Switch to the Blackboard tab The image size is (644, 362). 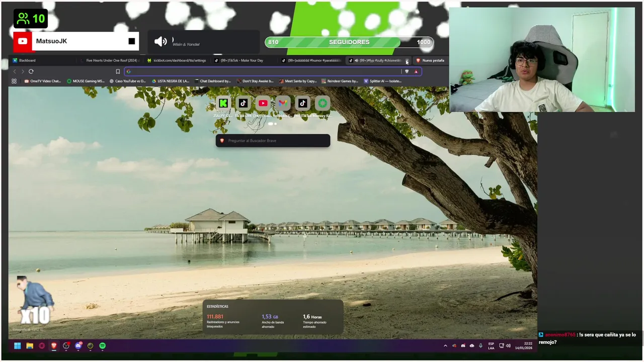[x=44, y=60]
